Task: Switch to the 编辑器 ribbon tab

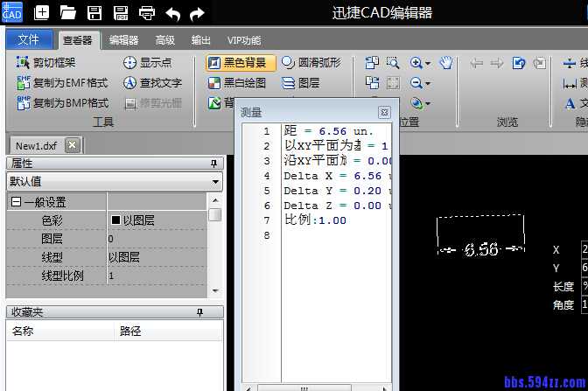Action: coord(123,39)
